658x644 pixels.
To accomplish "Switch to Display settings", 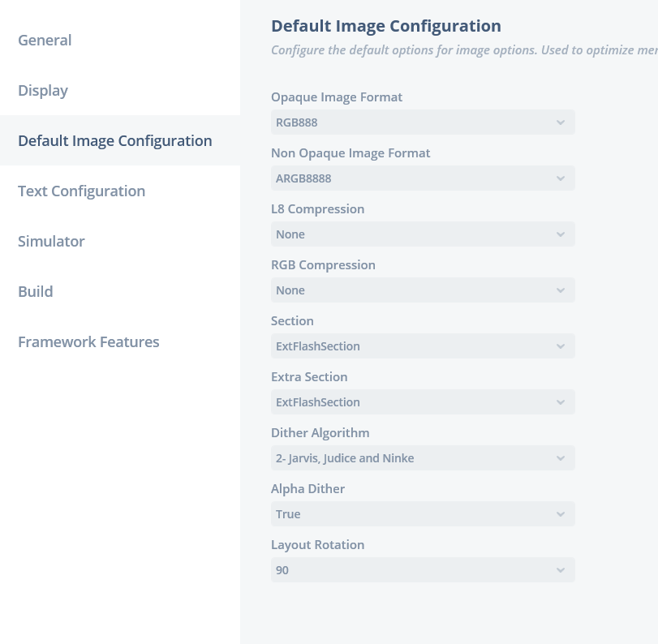I will (43, 91).
